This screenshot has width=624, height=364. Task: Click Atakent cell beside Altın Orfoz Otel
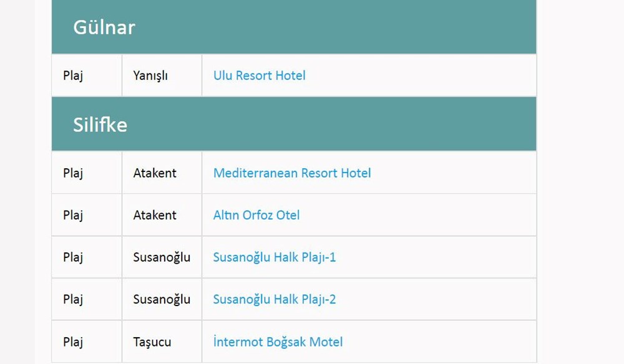coord(155,216)
